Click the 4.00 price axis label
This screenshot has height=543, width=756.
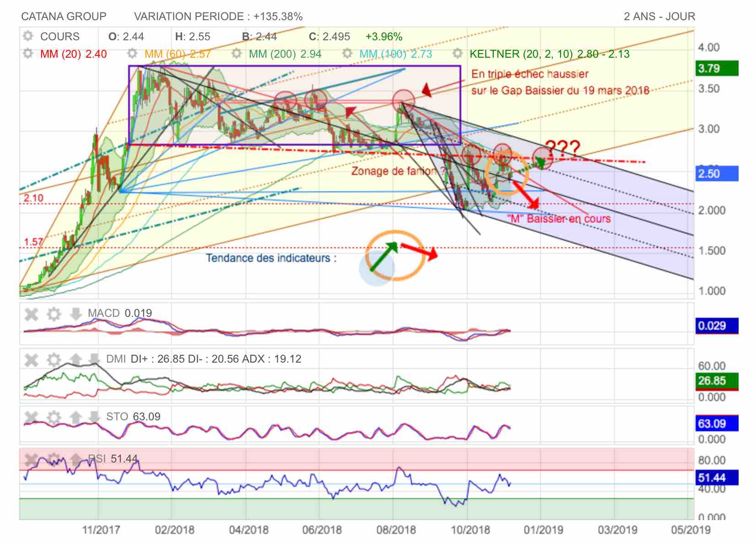click(709, 48)
